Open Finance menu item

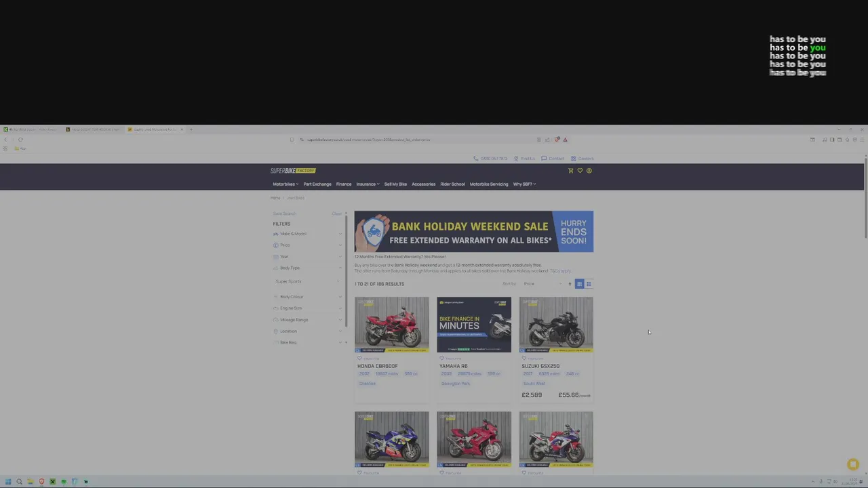(344, 184)
